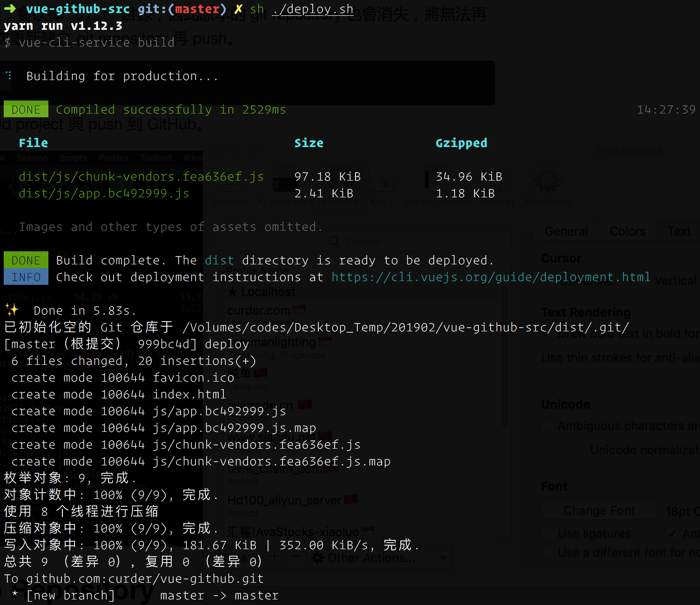The height and width of the screenshot is (605, 700).
Task: Click the plus button to add a profile
Action: (x=275, y=557)
